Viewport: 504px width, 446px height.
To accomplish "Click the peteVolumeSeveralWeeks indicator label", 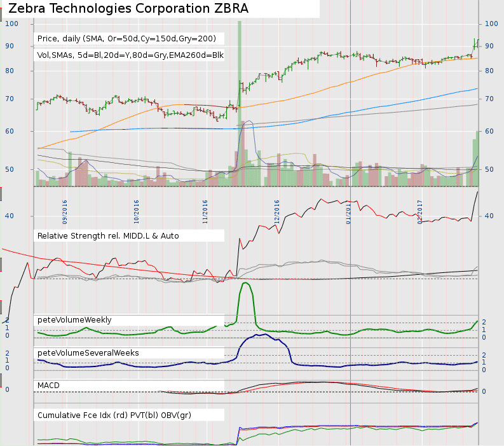I will 88,353.
